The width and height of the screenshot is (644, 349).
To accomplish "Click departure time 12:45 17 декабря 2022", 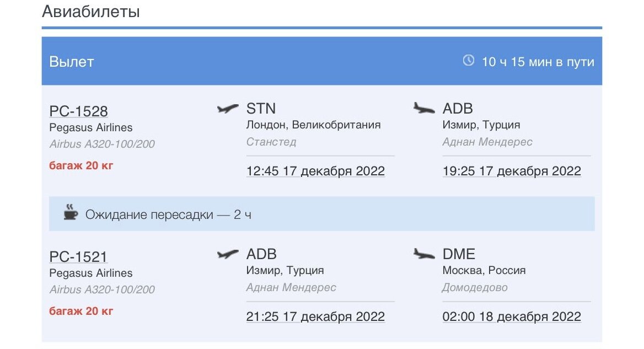I will (315, 171).
